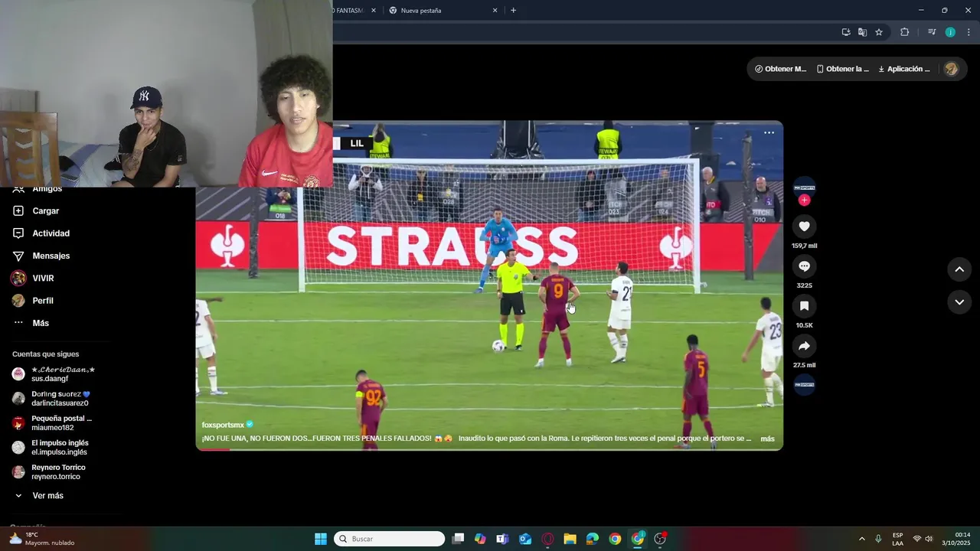Click the Aplicación download button
Screen dimensions: 980x551
click(x=904, y=69)
